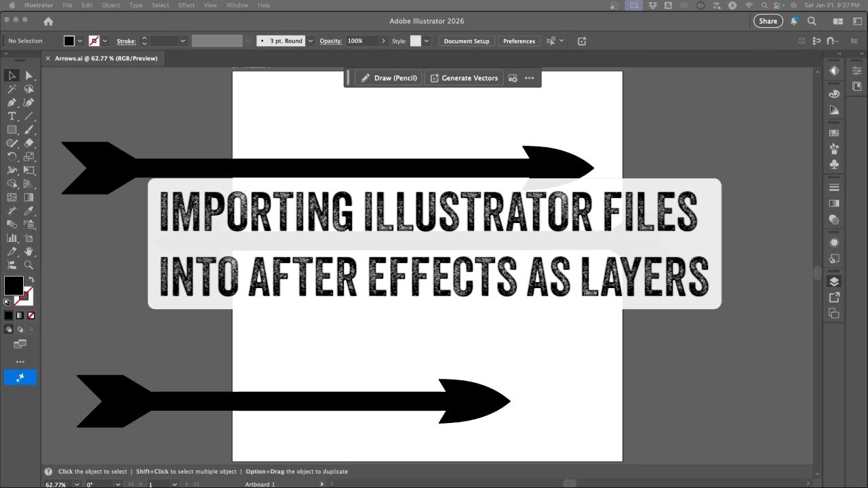Image resolution: width=868 pixels, height=488 pixels.
Task: Select the Eyedropper tool
Action: coord(29,211)
